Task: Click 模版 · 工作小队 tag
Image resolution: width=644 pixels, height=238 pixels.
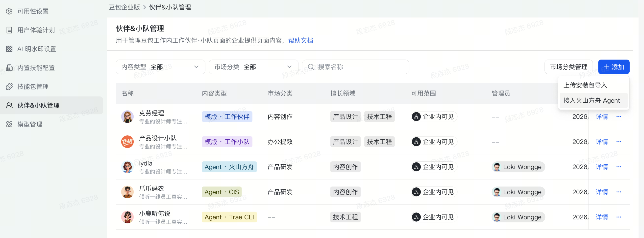Action: tap(227, 142)
